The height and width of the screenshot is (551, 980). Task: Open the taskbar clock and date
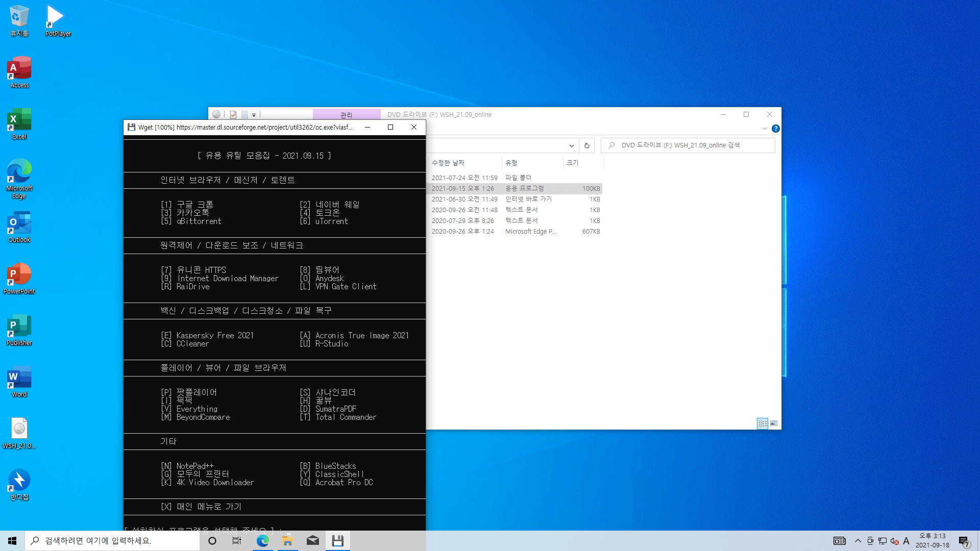pyautogui.click(x=932, y=541)
